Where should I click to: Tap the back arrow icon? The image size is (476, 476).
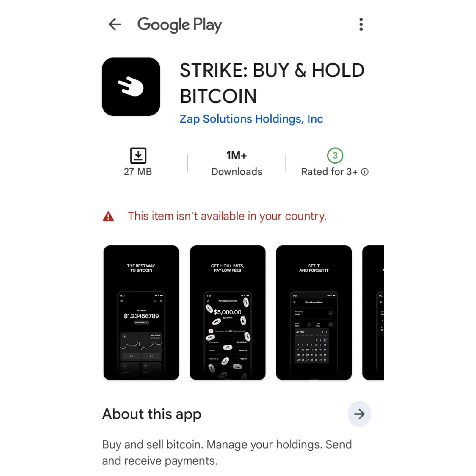[115, 24]
